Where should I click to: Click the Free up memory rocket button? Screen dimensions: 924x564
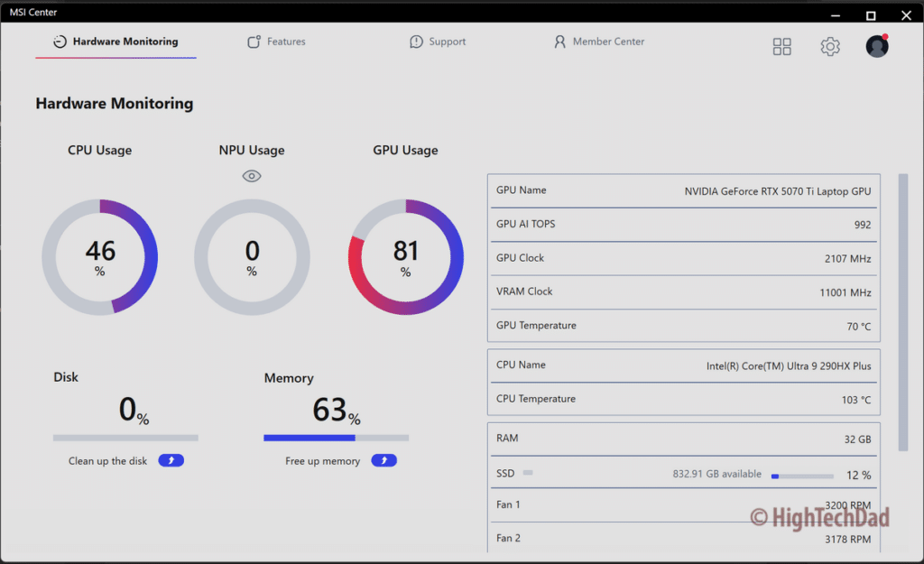[383, 460]
